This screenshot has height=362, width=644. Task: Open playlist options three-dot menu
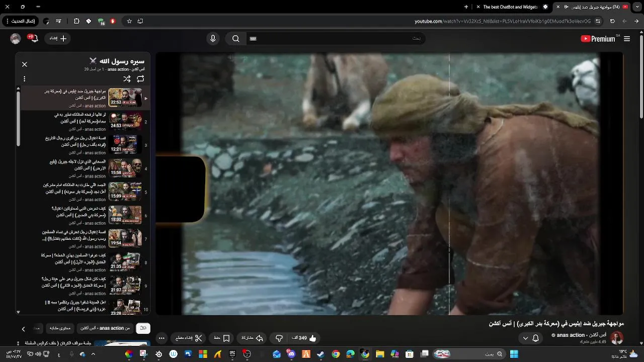click(x=24, y=79)
